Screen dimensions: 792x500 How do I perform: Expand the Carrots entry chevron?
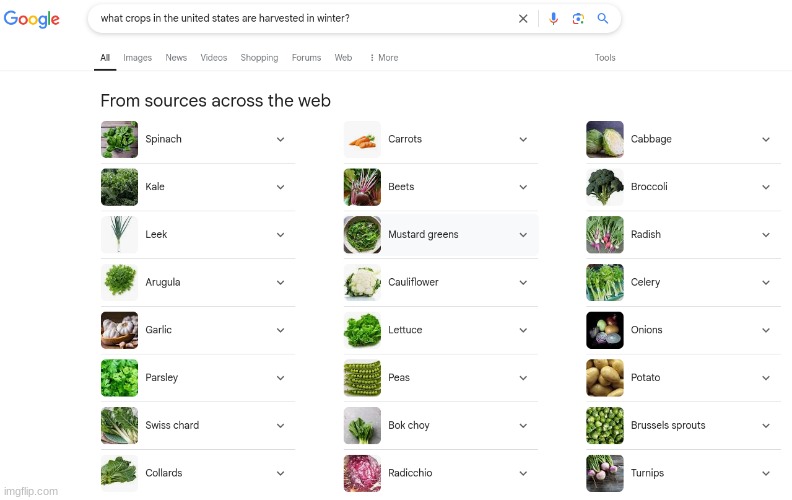tap(523, 140)
